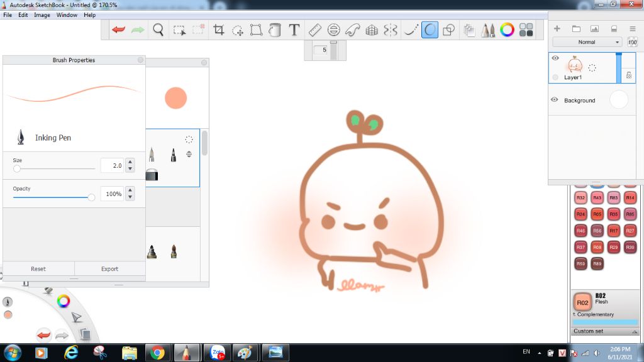Choose the Crop tool
644x362 pixels.
(218, 30)
